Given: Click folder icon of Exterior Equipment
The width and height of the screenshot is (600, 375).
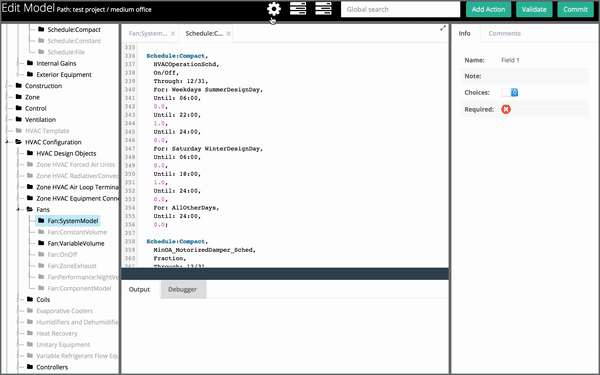Looking at the screenshot, I should [30, 74].
